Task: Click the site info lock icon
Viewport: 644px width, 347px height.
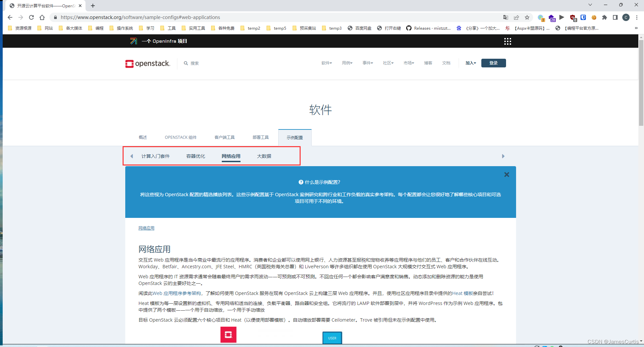Action: click(x=55, y=17)
